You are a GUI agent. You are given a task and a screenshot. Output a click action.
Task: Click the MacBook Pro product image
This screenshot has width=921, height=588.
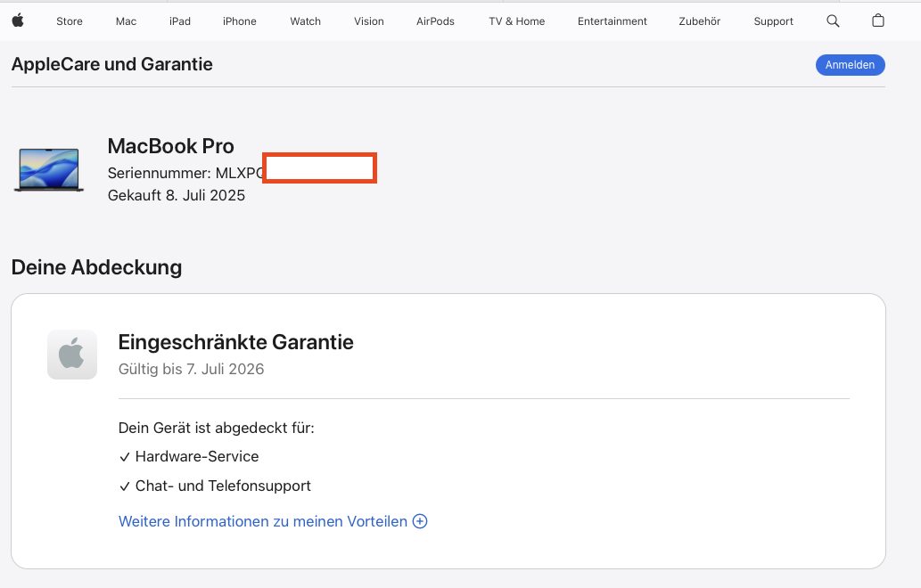coord(49,170)
